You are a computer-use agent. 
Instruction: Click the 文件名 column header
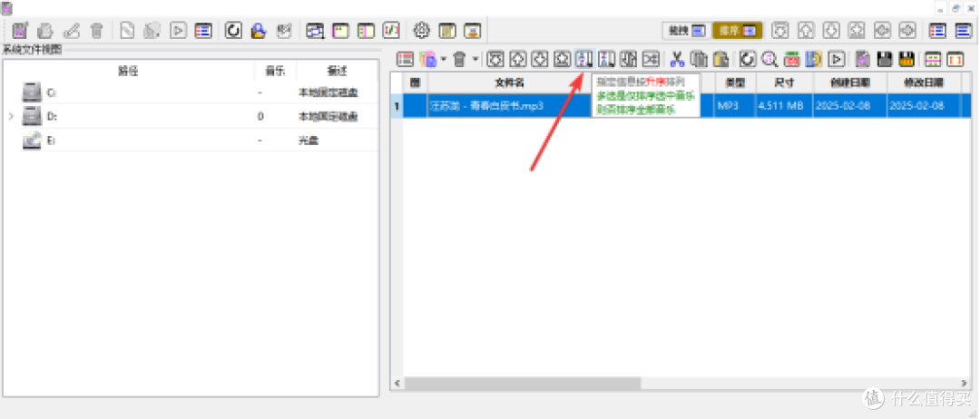pyautogui.click(x=509, y=82)
